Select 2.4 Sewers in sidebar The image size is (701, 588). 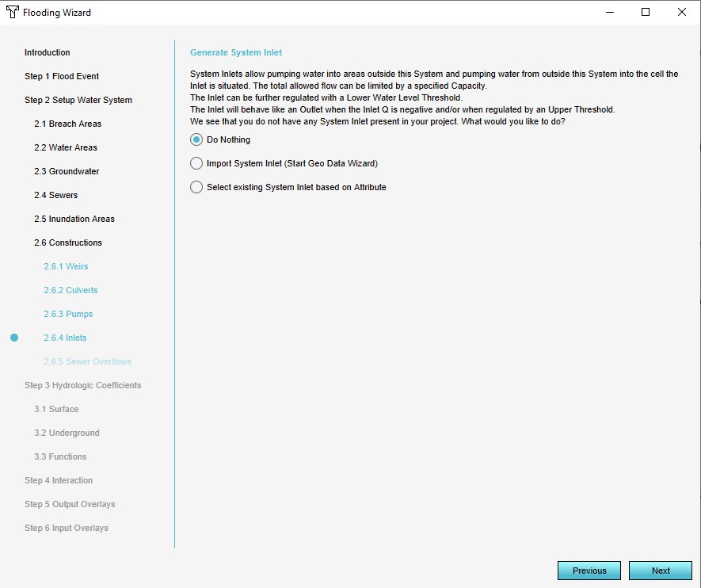click(x=55, y=195)
